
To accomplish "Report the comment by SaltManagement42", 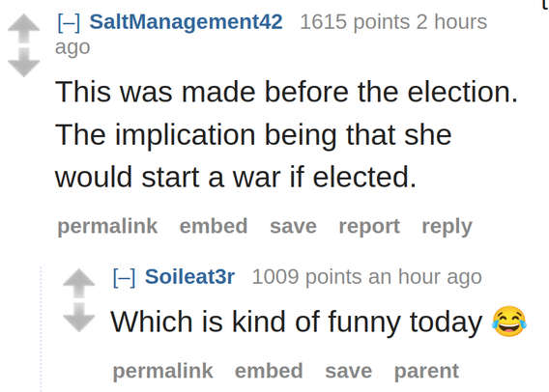I will point(369,227).
